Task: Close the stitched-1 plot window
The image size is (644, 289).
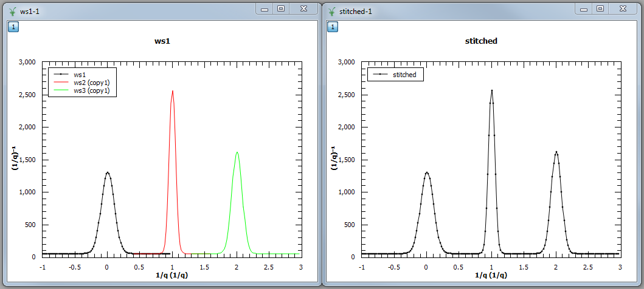Action: (x=623, y=9)
